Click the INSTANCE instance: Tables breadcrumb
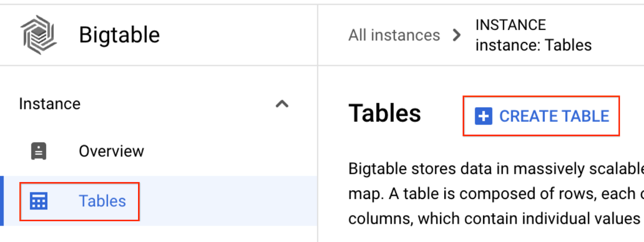 click(533, 35)
